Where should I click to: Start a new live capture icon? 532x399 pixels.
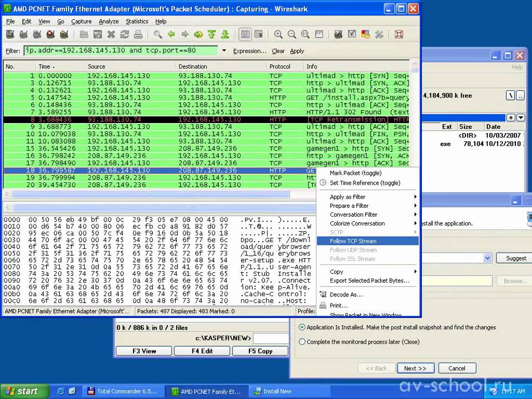(37, 34)
